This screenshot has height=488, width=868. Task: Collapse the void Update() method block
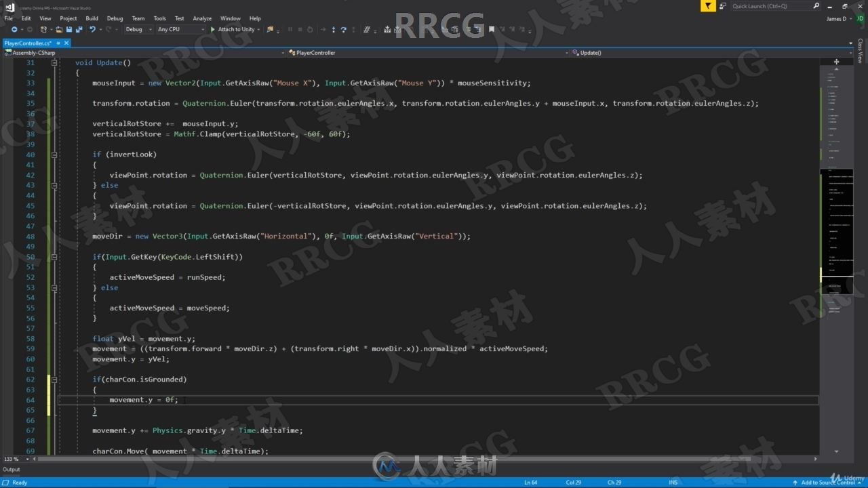[54, 62]
